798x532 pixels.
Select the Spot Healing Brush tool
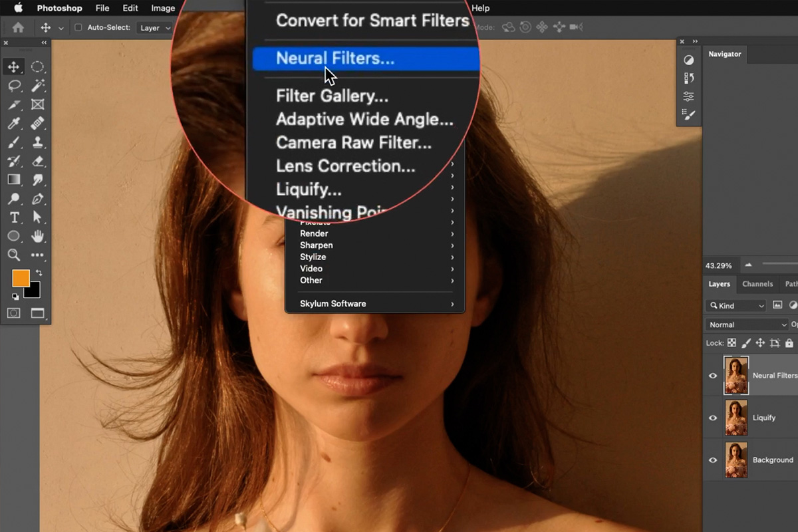click(x=37, y=123)
